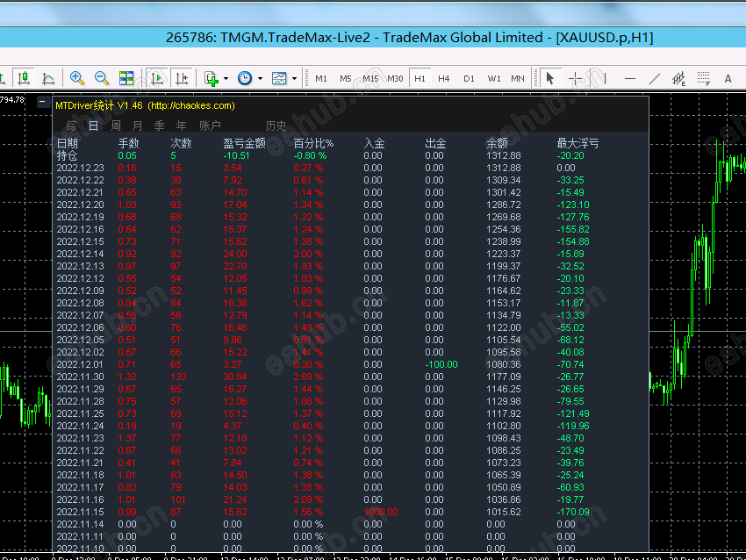746x560 pixels.
Task: Switch chart to candlestick view
Action: point(24,77)
